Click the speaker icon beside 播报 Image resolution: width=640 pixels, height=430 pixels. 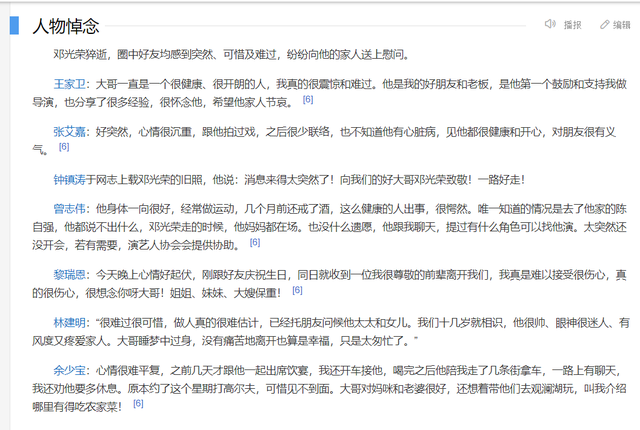[x=550, y=24]
